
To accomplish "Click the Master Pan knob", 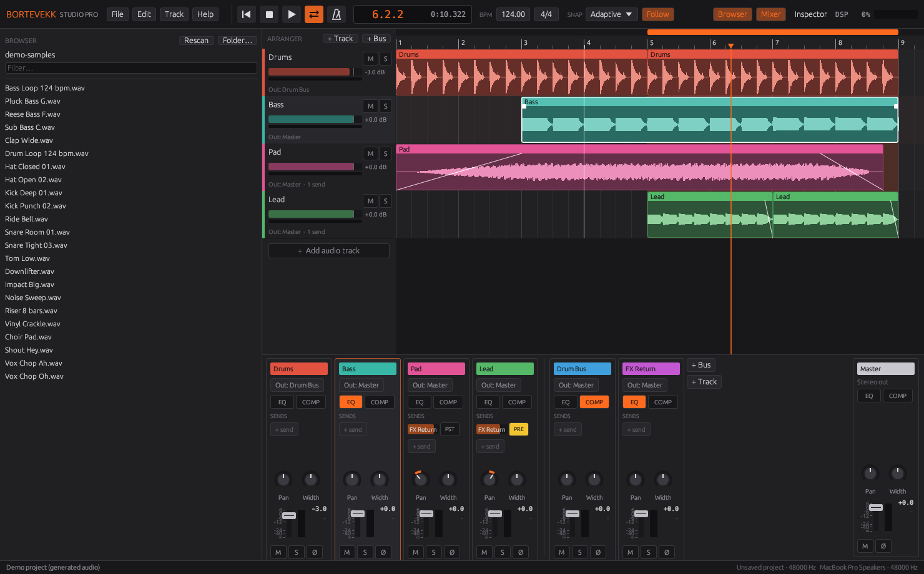I will (x=870, y=473).
